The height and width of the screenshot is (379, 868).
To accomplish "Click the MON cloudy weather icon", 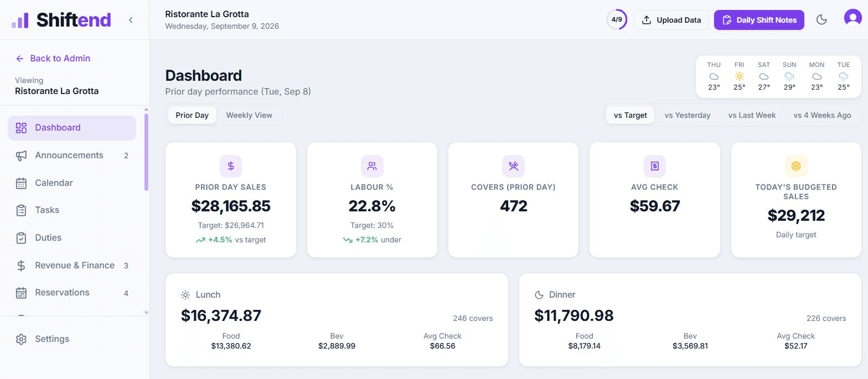I will (x=817, y=76).
